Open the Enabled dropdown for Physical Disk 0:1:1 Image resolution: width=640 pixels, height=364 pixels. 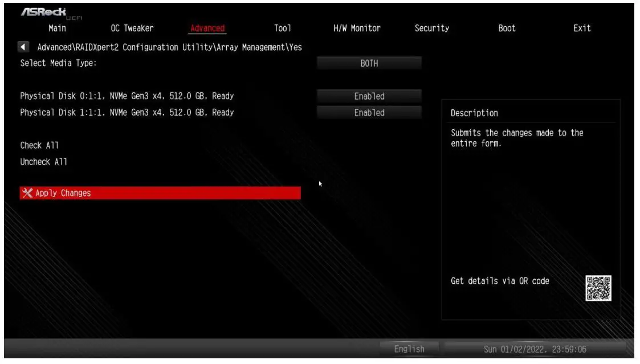pyautogui.click(x=369, y=96)
